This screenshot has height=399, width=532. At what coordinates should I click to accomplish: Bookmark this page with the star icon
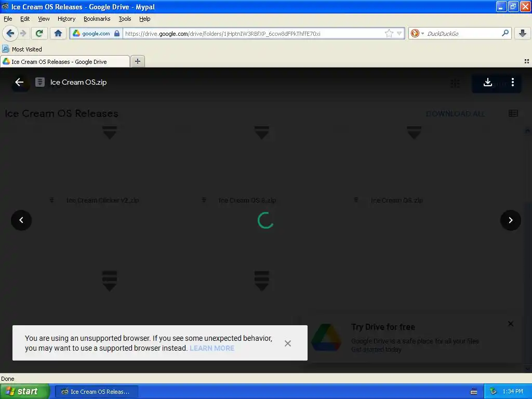pyautogui.click(x=389, y=33)
